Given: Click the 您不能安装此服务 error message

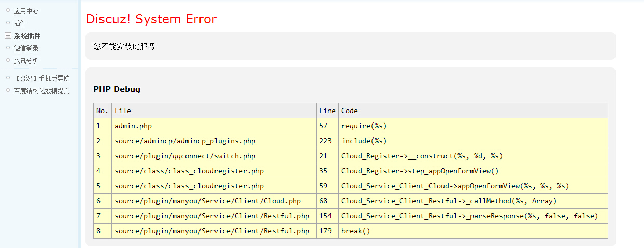Looking at the screenshot, I should click(x=124, y=46).
